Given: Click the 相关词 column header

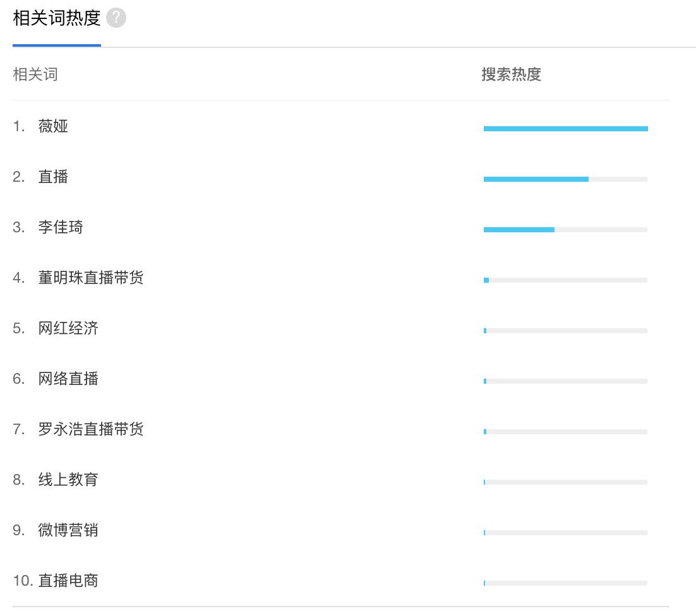Looking at the screenshot, I should pyautogui.click(x=35, y=74).
